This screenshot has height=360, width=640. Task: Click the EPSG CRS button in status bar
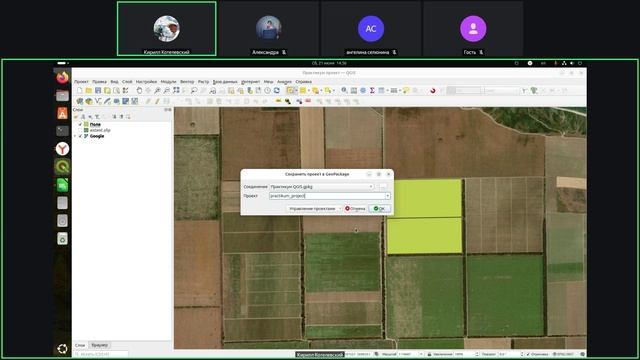pyautogui.click(x=563, y=354)
